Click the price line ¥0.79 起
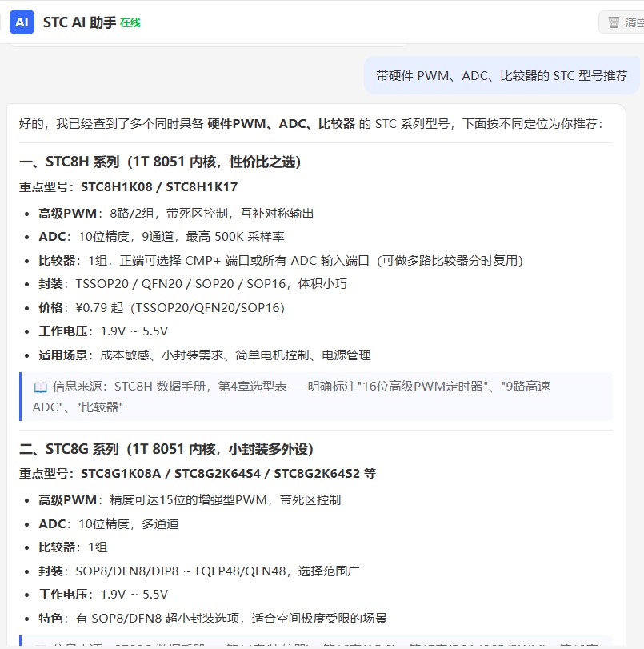 (x=162, y=308)
